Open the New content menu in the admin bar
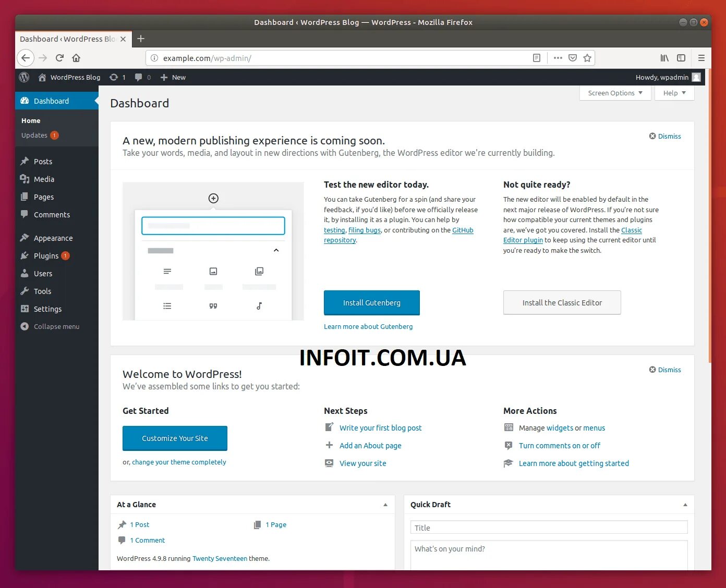Screen dimensions: 726x588 [173, 77]
